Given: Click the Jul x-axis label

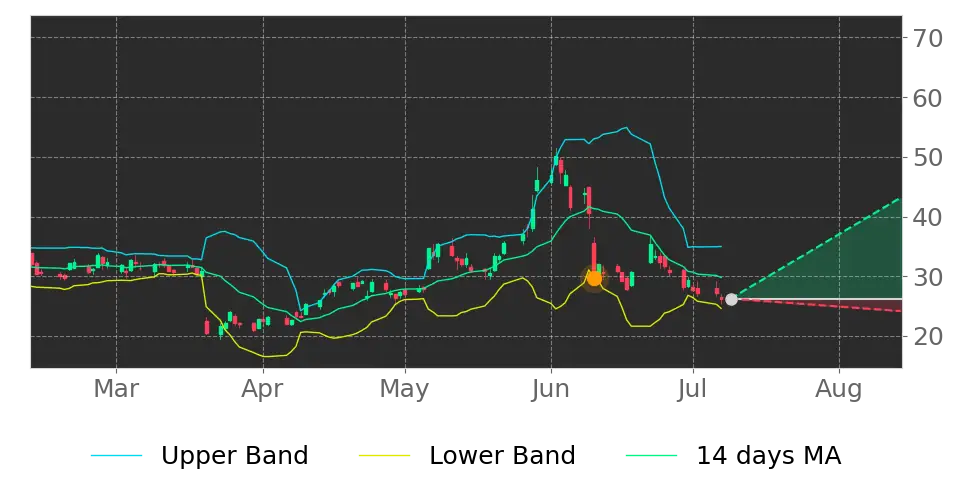Looking at the screenshot, I should (692, 389).
